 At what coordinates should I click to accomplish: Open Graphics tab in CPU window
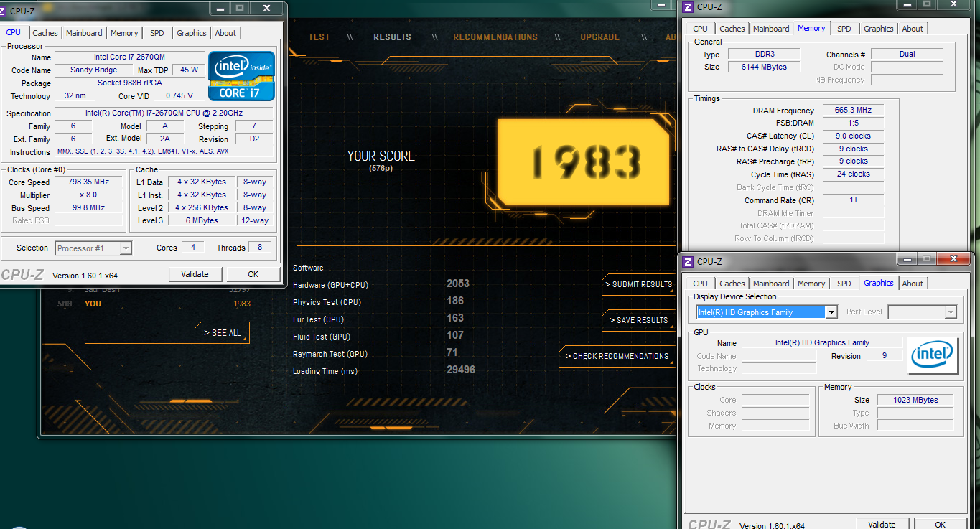[x=192, y=33]
